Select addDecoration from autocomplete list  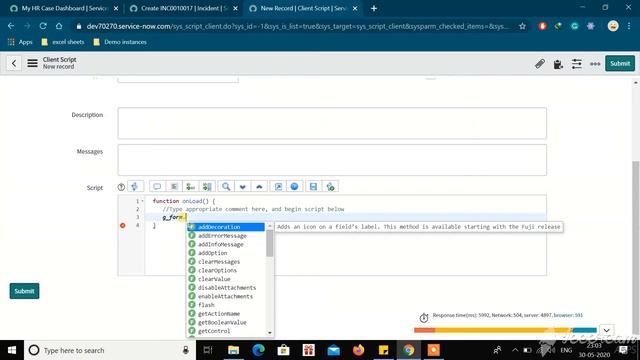click(x=226, y=227)
